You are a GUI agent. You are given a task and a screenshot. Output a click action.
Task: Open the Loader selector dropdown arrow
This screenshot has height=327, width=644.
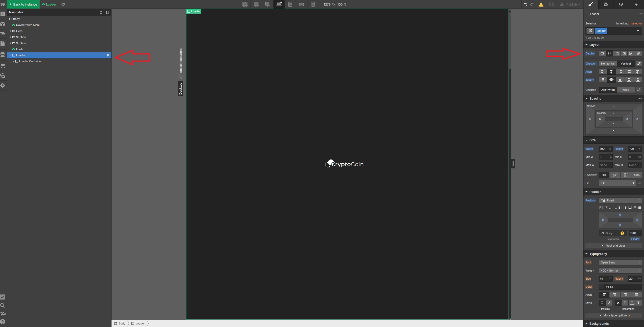[x=638, y=31]
